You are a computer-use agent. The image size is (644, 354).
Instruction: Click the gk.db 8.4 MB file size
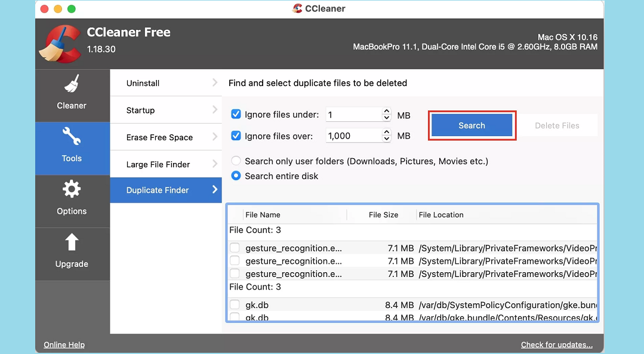(x=399, y=305)
